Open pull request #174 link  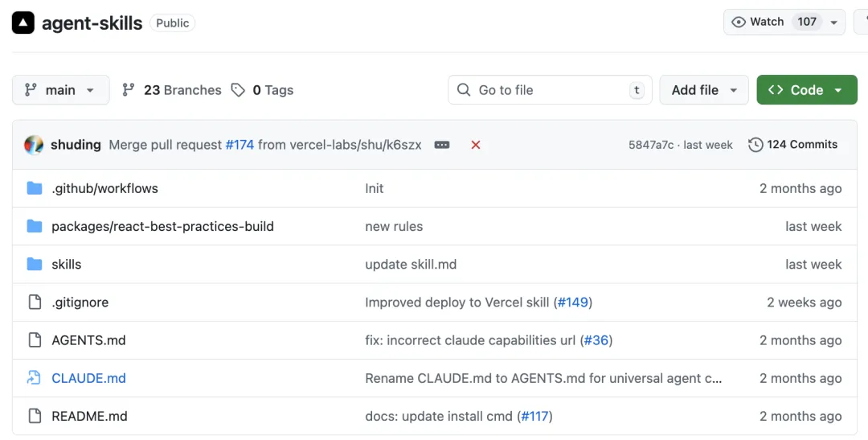coord(240,145)
